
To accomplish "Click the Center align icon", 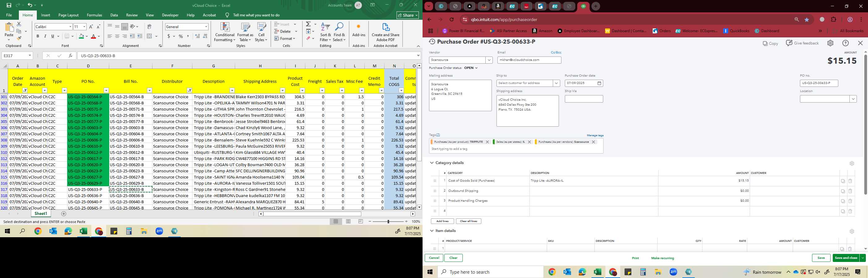I will point(117,36).
